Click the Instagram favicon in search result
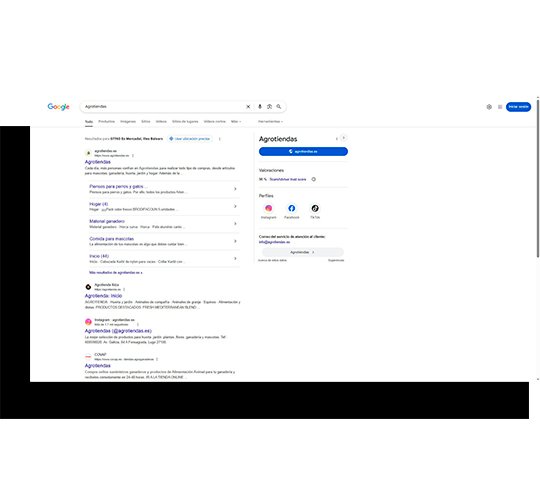This screenshot has height=500, width=540. (x=88, y=322)
